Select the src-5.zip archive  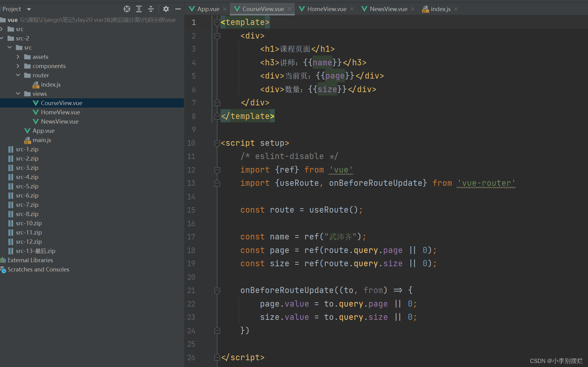click(x=92, y=186)
